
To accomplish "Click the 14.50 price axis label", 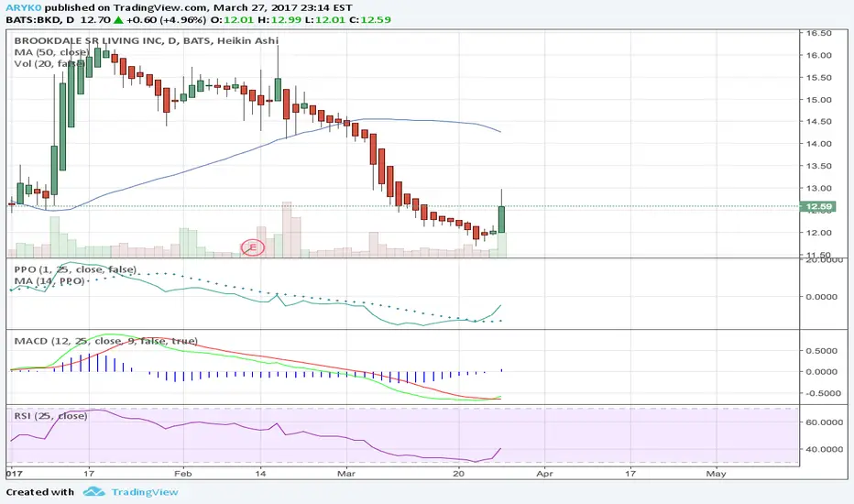I will tap(818, 122).
